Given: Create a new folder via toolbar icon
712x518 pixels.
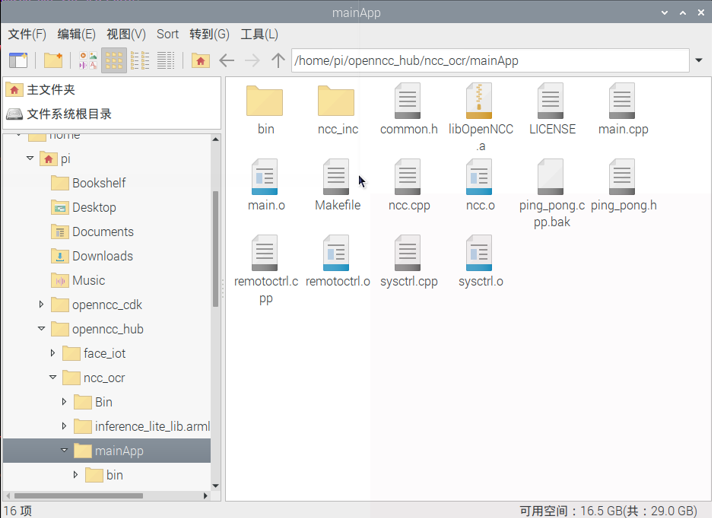Looking at the screenshot, I should (x=53, y=60).
